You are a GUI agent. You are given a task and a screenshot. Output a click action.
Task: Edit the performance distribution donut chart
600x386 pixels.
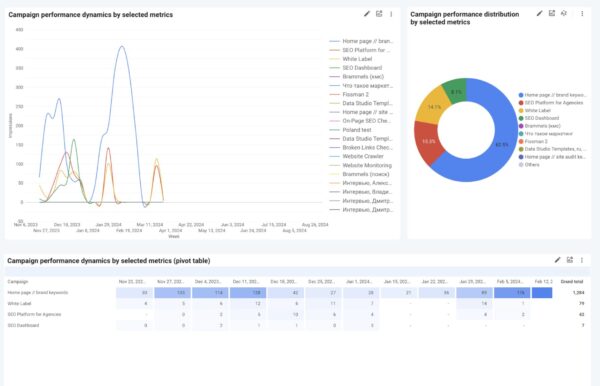click(539, 14)
